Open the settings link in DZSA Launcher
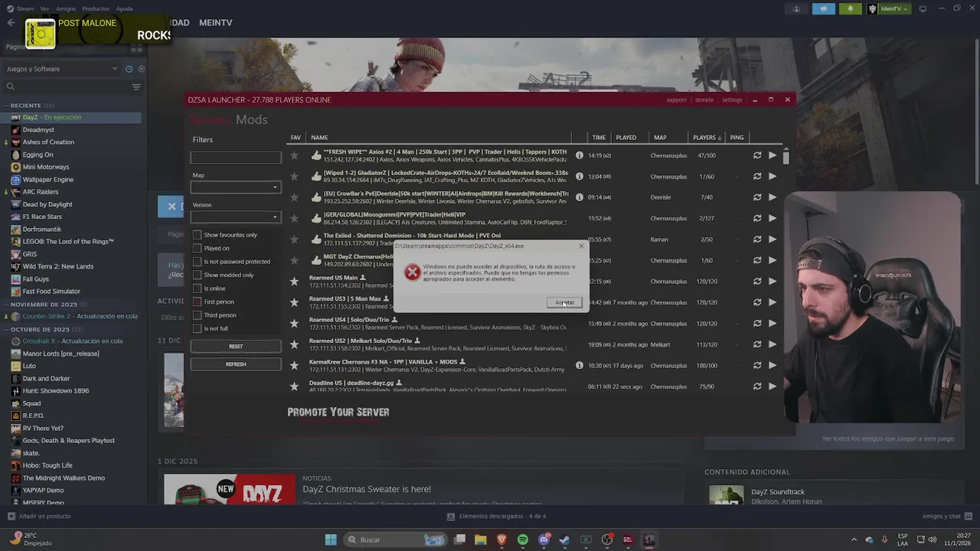 [732, 99]
